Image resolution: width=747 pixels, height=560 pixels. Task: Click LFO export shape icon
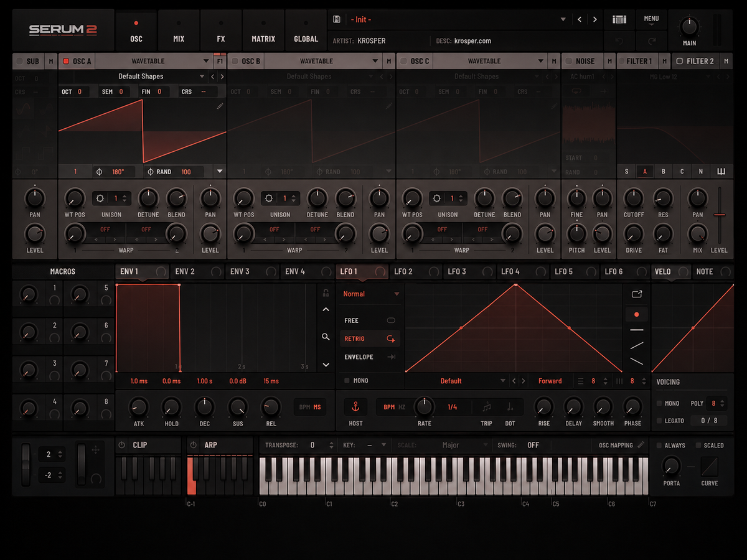(x=636, y=294)
